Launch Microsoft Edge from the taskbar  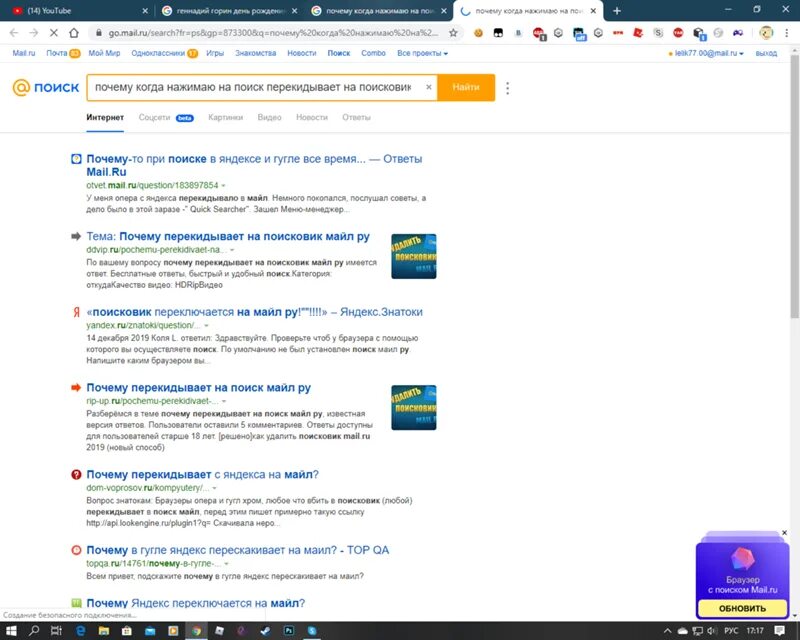coord(80,631)
